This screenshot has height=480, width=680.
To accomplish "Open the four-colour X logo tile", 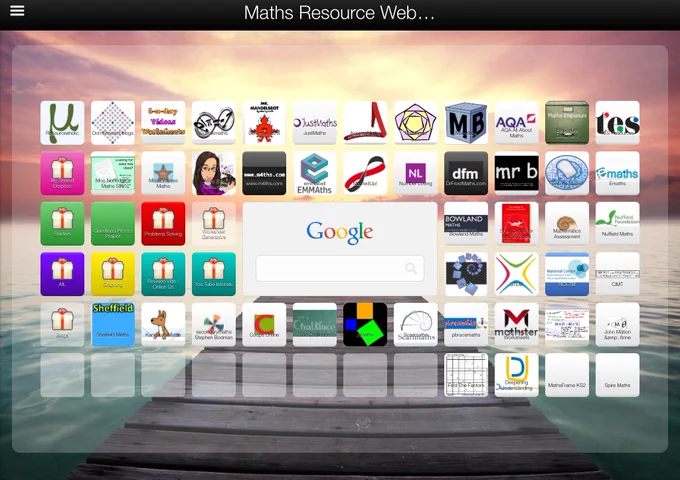I will [517, 274].
